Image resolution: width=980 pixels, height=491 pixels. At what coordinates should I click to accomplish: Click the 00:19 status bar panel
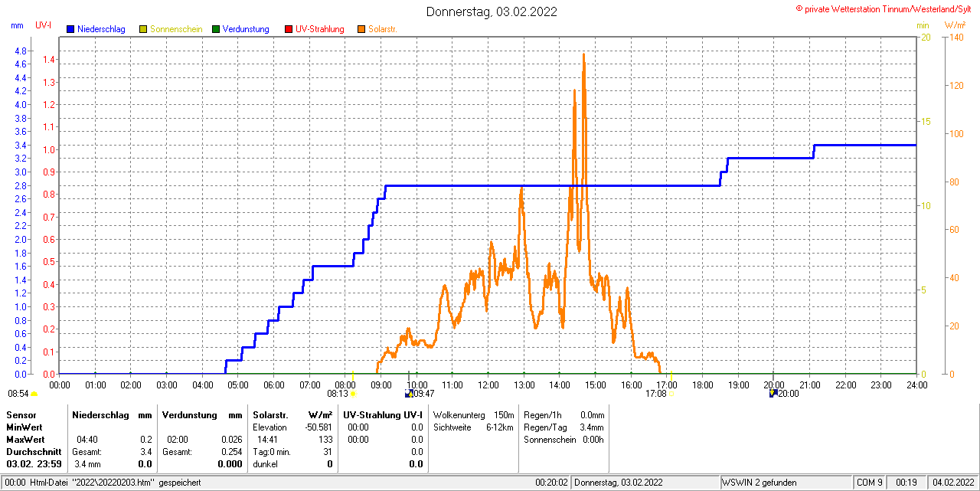pyautogui.click(x=908, y=483)
